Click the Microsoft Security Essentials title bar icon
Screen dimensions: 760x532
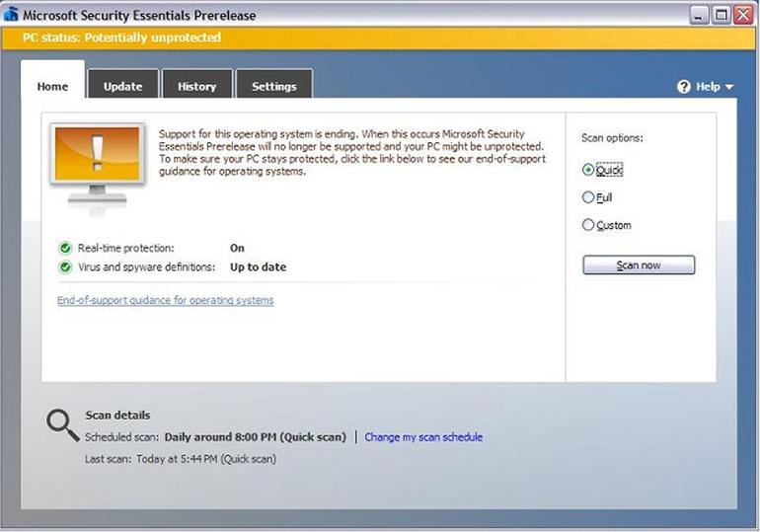(x=11, y=15)
